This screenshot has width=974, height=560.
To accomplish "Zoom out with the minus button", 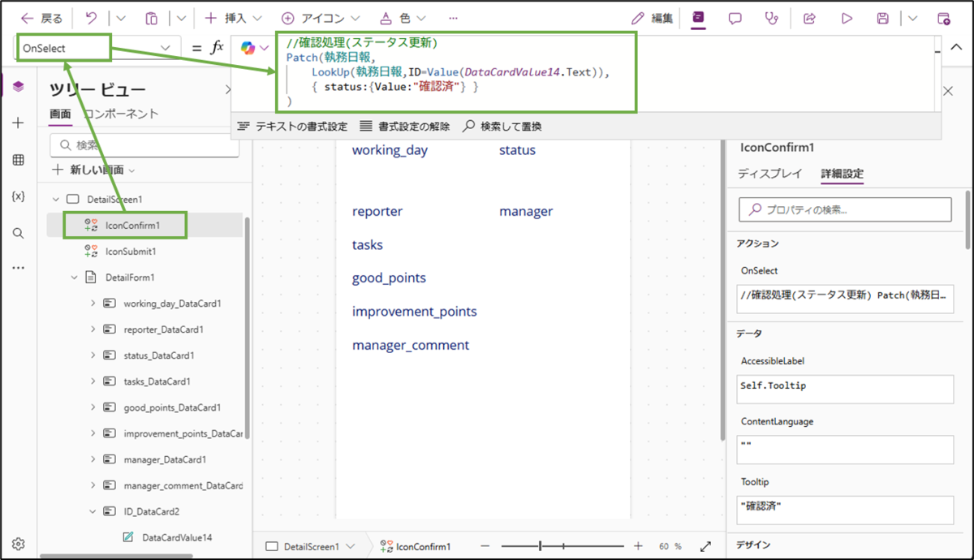I will pyautogui.click(x=485, y=546).
